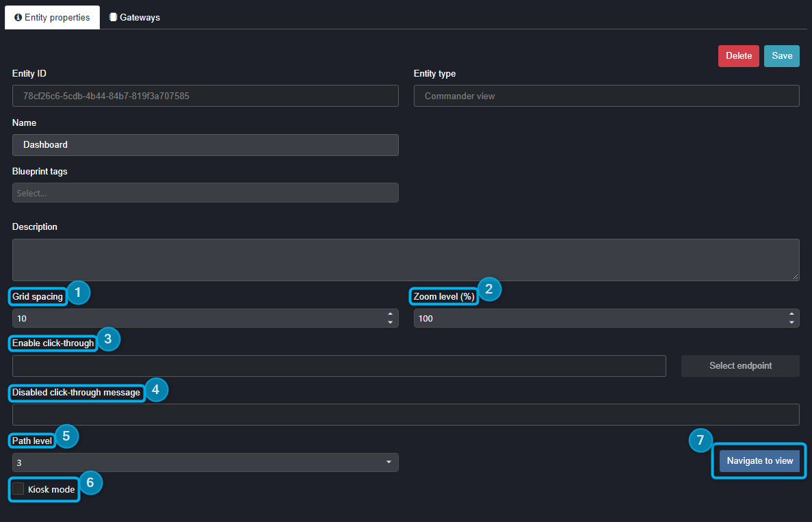Image resolution: width=812 pixels, height=522 pixels.
Task: Click the stacked icon on Gateways tab
Action: [112, 18]
